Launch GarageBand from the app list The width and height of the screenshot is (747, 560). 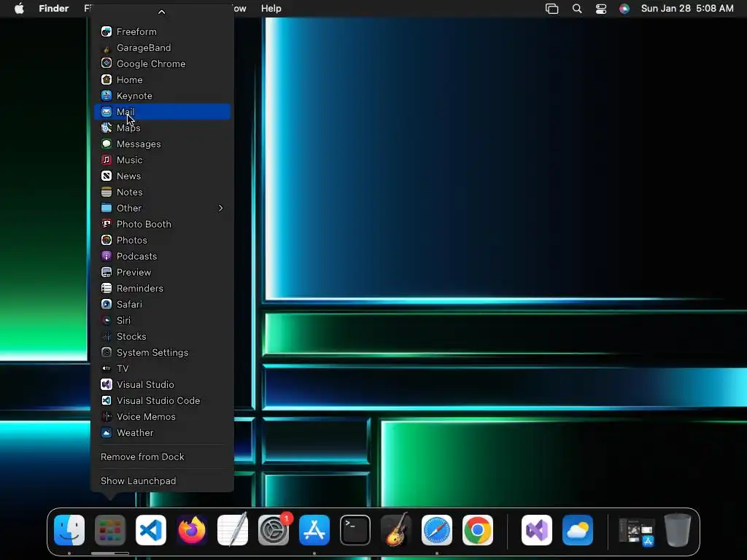pos(162,47)
